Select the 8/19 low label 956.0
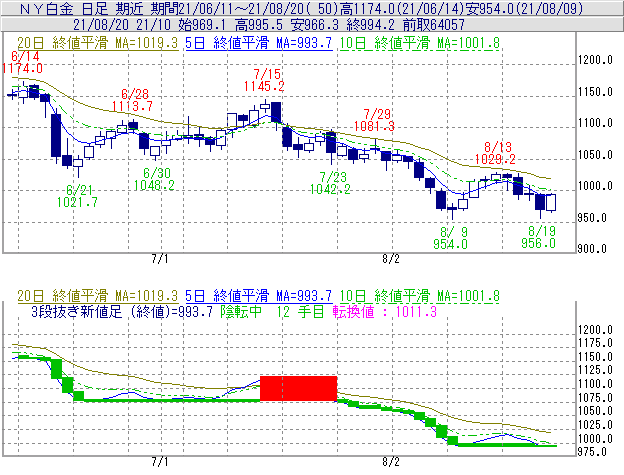The width and height of the screenshot is (624, 475). [x=541, y=243]
